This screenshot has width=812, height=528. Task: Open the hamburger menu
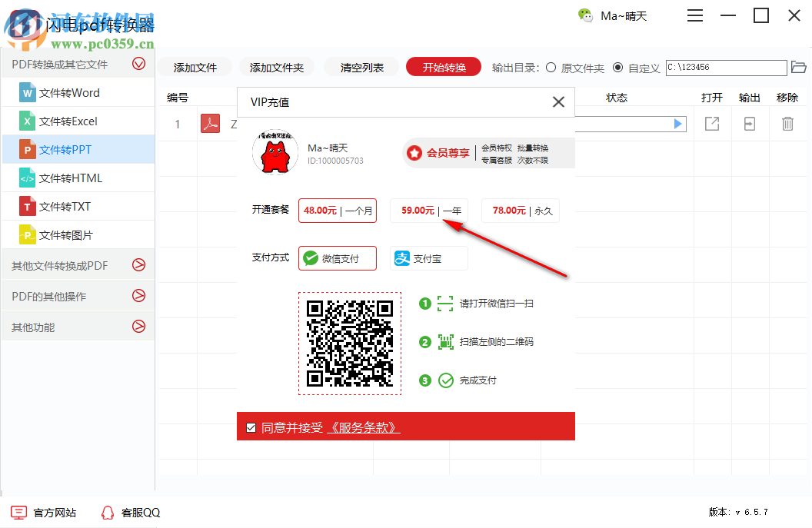(694, 15)
